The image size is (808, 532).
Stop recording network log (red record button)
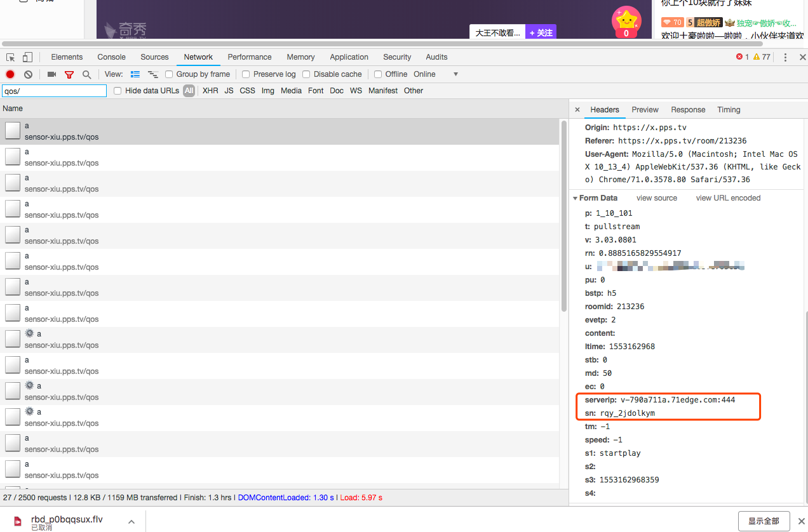[x=10, y=74]
